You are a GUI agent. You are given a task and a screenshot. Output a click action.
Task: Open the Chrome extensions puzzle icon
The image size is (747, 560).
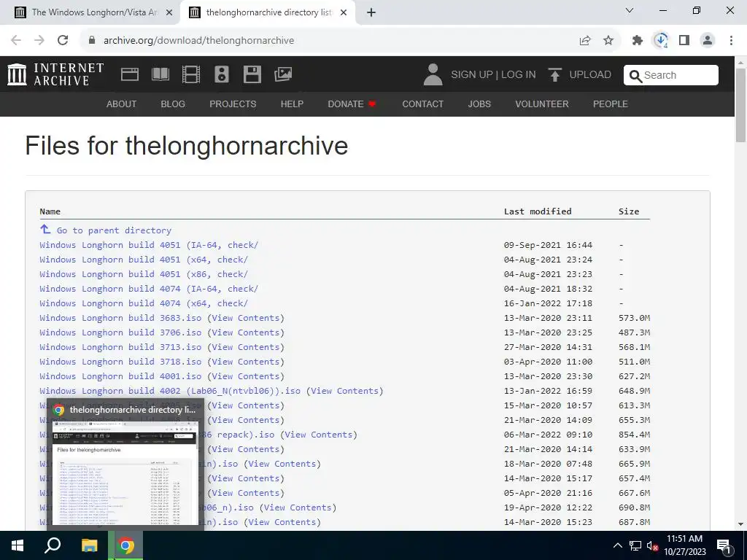[x=638, y=41]
